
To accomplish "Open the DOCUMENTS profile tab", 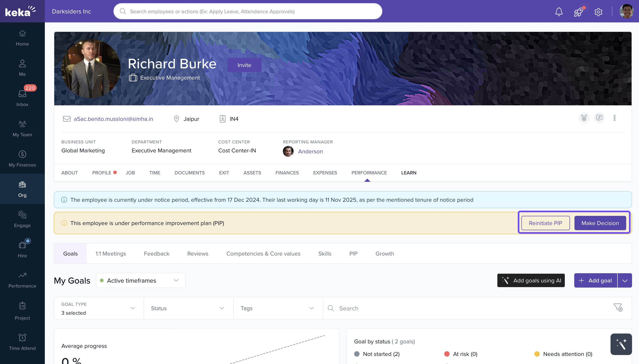I will (x=189, y=173).
